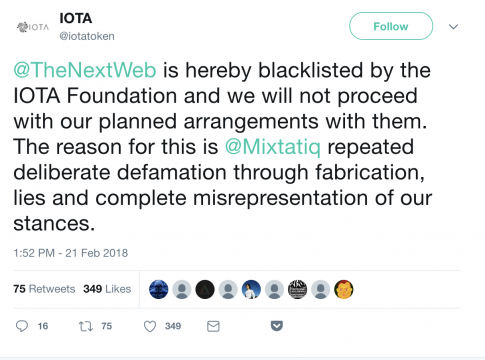Send tweet via direct message envelope icon
Screen dimensions: 485x360
213,326
